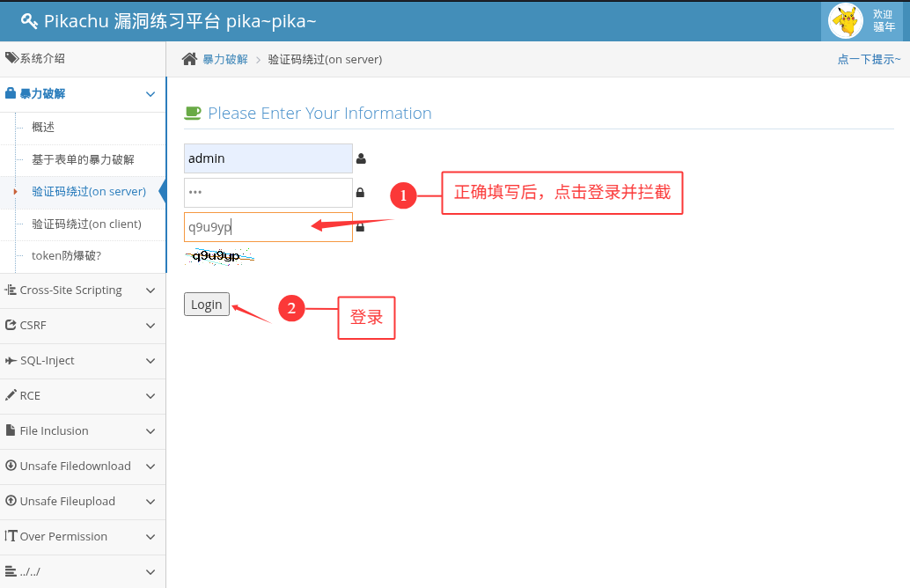Open the Over Permission menu
The width and height of the screenshot is (910, 588).
click(x=83, y=537)
